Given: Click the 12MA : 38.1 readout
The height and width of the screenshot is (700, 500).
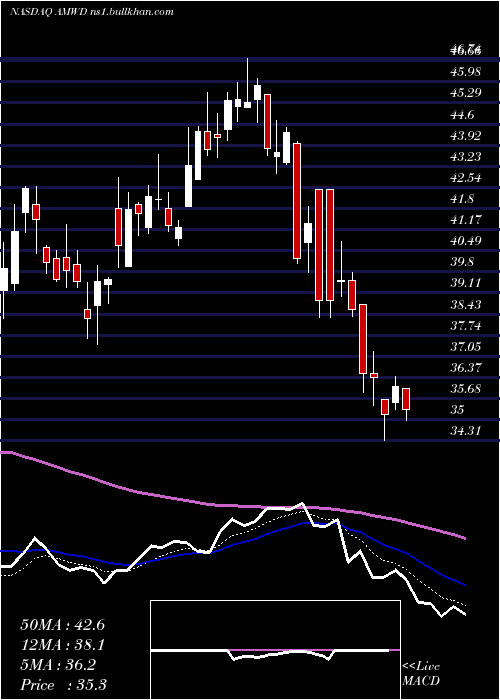Looking at the screenshot, I should [62, 645].
